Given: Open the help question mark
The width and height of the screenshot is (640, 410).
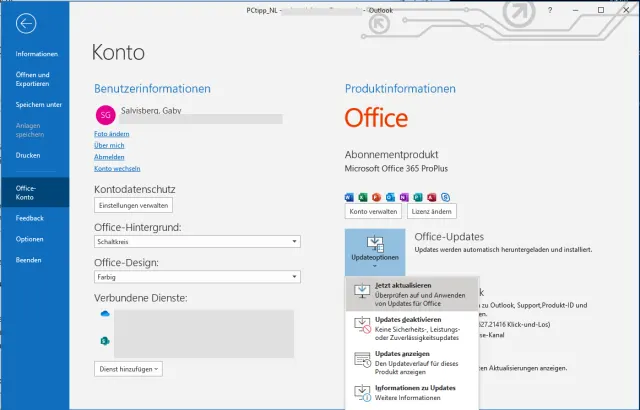Looking at the screenshot, I should tap(550, 10).
